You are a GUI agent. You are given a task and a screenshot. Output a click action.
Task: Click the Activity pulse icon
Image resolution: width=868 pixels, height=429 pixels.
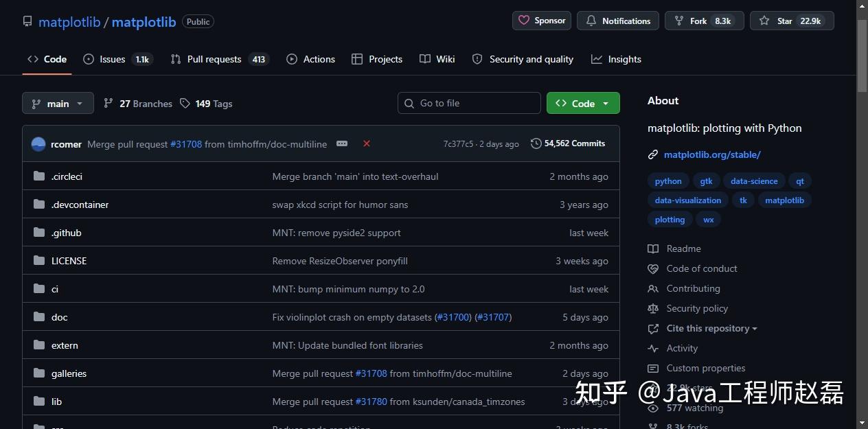point(653,348)
